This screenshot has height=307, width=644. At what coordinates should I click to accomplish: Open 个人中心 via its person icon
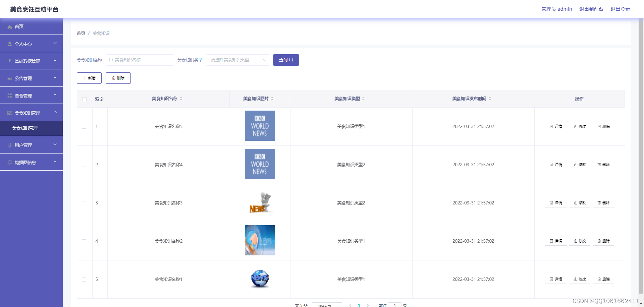9,44
